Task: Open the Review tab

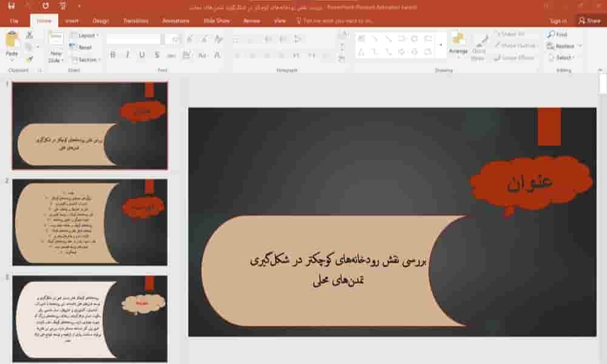Action: click(x=252, y=21)
